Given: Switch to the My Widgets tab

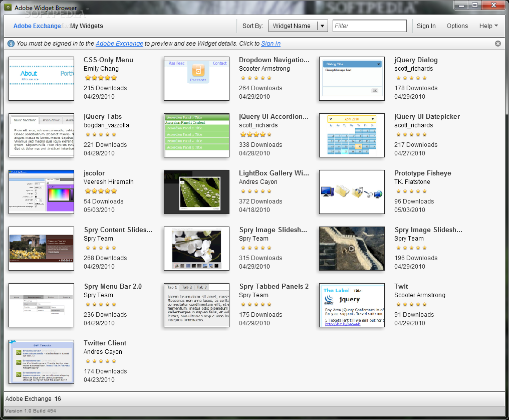Looking at the screenshot, I should (x=87, y=26).
